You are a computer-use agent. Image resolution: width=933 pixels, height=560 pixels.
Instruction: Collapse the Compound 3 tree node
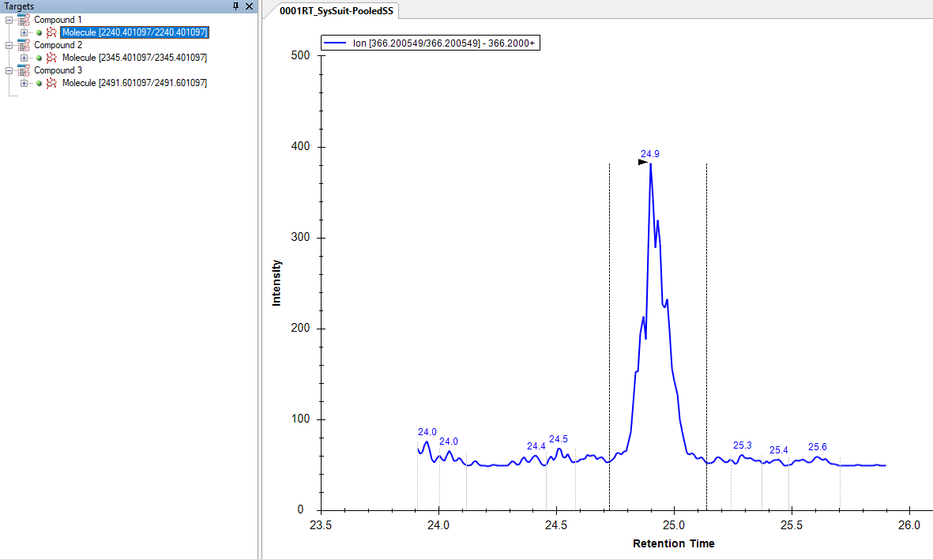coord(9,70)
